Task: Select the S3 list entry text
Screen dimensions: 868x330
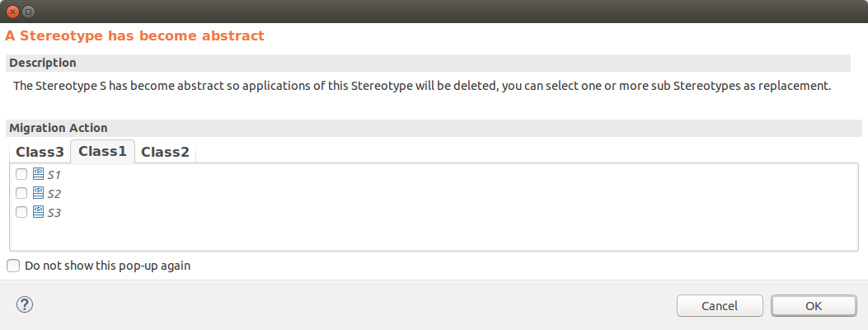Action: tap(54, 213)
